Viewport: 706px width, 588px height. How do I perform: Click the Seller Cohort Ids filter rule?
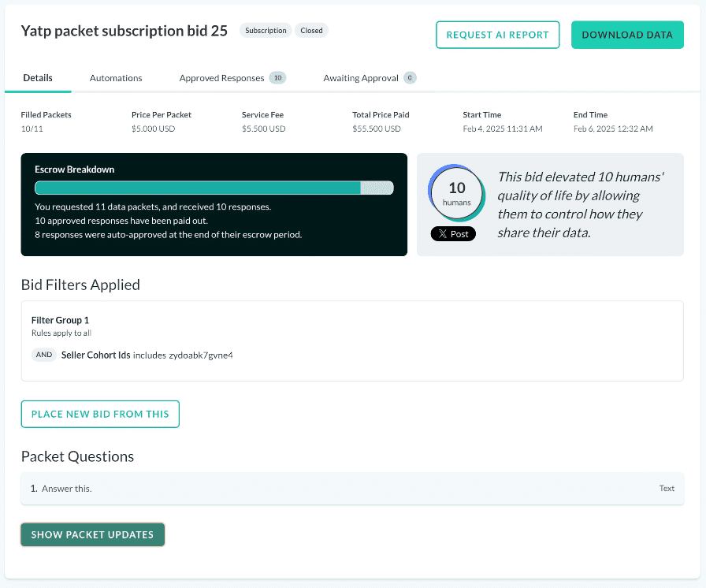pyautogui.click(x=147, y=355)
